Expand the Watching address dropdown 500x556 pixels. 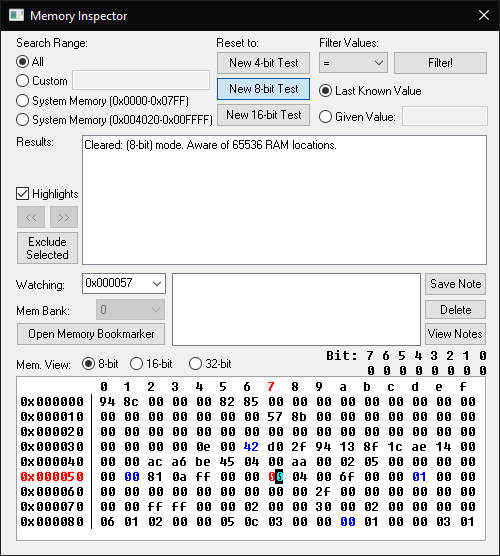(157, 284)
